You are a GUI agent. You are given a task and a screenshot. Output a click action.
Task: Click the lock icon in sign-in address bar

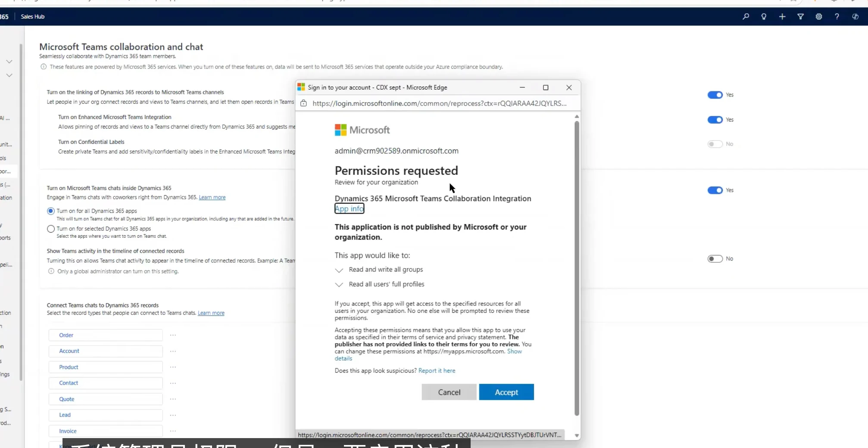click(303, 103)
